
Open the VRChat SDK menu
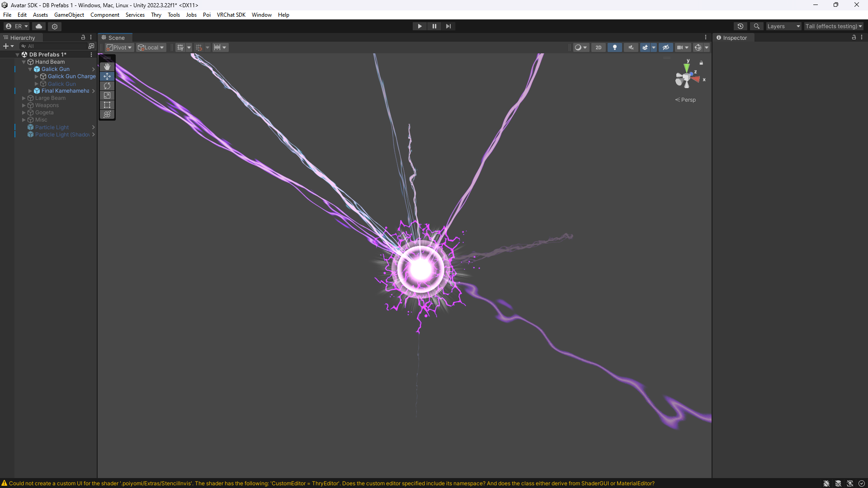[231, 15]
